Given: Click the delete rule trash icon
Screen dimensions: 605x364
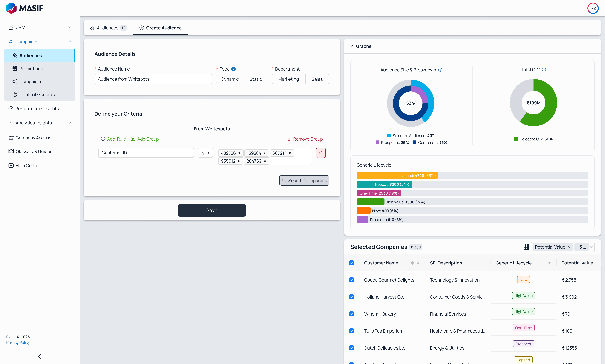Looking at the screenshot, I should point(320,153).
